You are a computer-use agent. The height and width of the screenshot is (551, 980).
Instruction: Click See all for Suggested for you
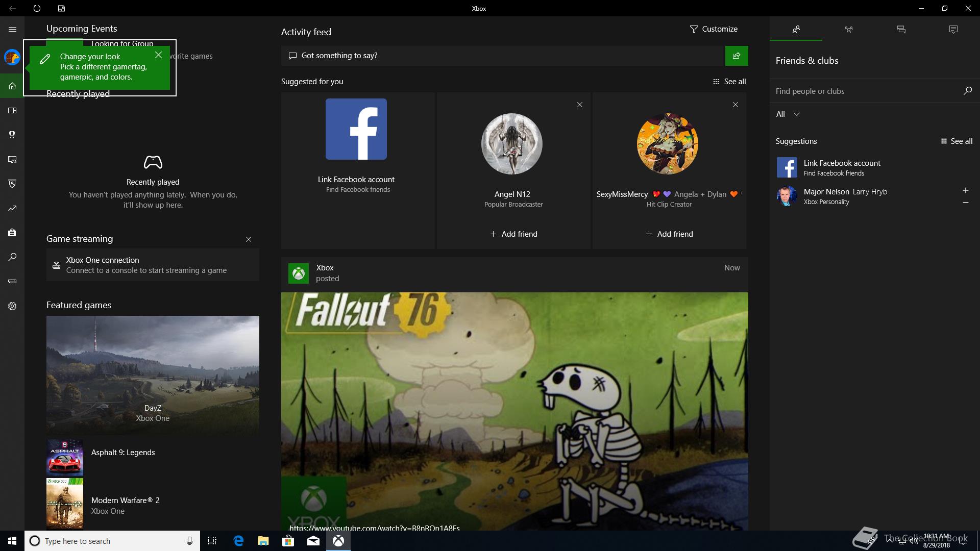coord(729,82)
